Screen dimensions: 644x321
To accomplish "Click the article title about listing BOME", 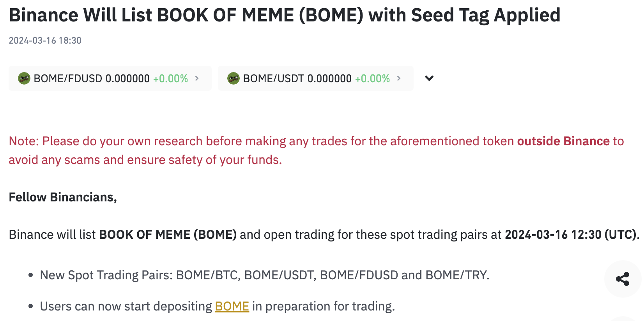I will coord(285,15).
